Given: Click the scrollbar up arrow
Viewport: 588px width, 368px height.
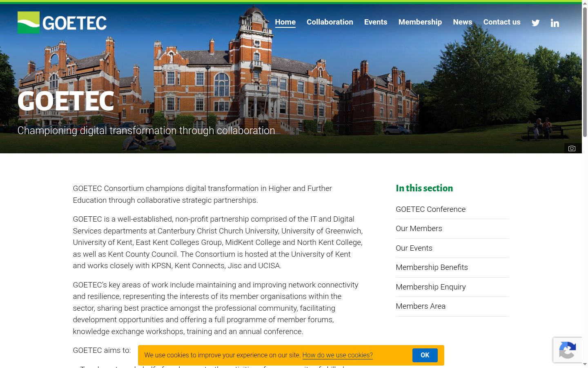Looking at the screenshot, I should click(585, 3).
